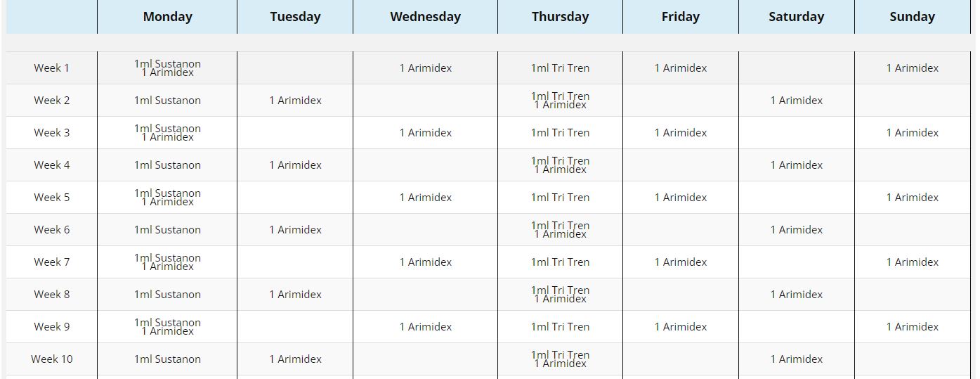The height and width of the screenshot is (379, 980).
Task: Click Week 1 Monday Sustanon and Arimidex cell
Action: click(x=167, y=68)
